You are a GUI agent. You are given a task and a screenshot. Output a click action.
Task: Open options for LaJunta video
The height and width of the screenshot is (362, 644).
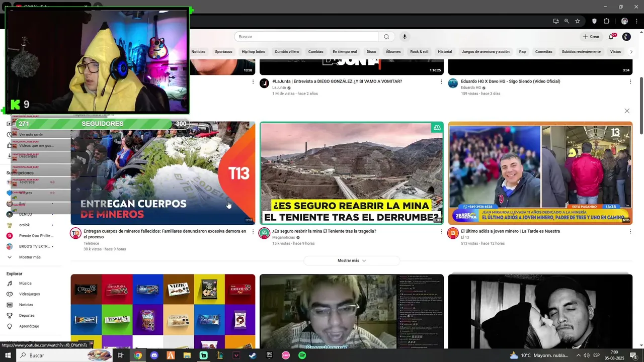tap(442, 81)
